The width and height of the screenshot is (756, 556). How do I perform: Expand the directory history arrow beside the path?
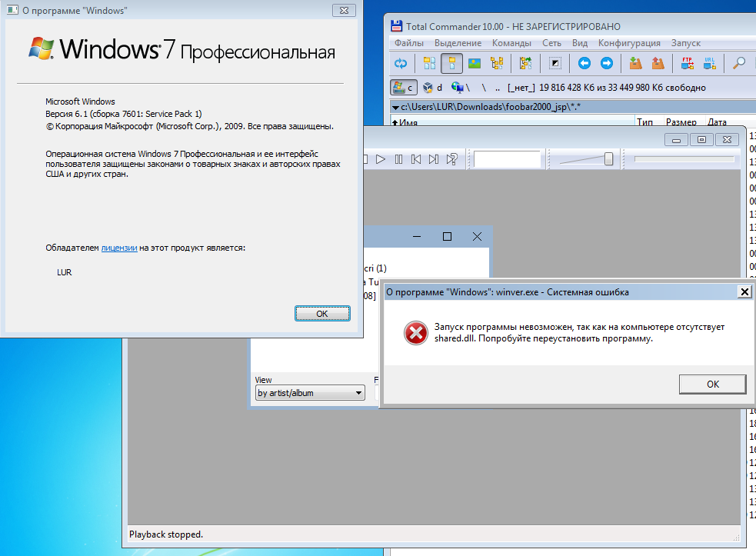(395, 107)
